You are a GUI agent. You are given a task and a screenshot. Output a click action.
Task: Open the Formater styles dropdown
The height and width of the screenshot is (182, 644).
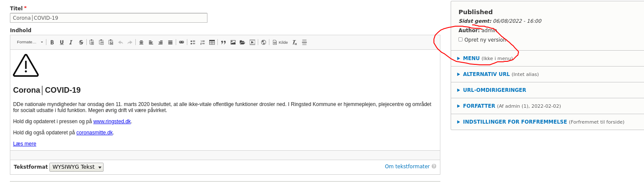30,42
